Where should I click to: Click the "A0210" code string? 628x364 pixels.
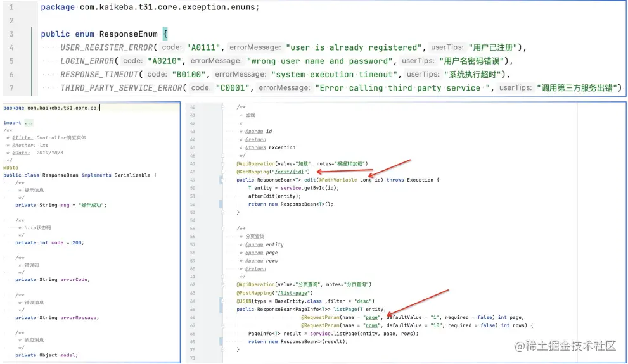(x=165, y=61)
